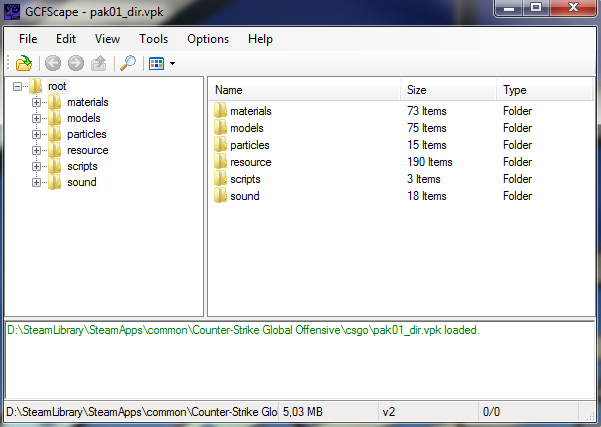Expand the resource tree node
601x427 pixels.
click(36, 150)
